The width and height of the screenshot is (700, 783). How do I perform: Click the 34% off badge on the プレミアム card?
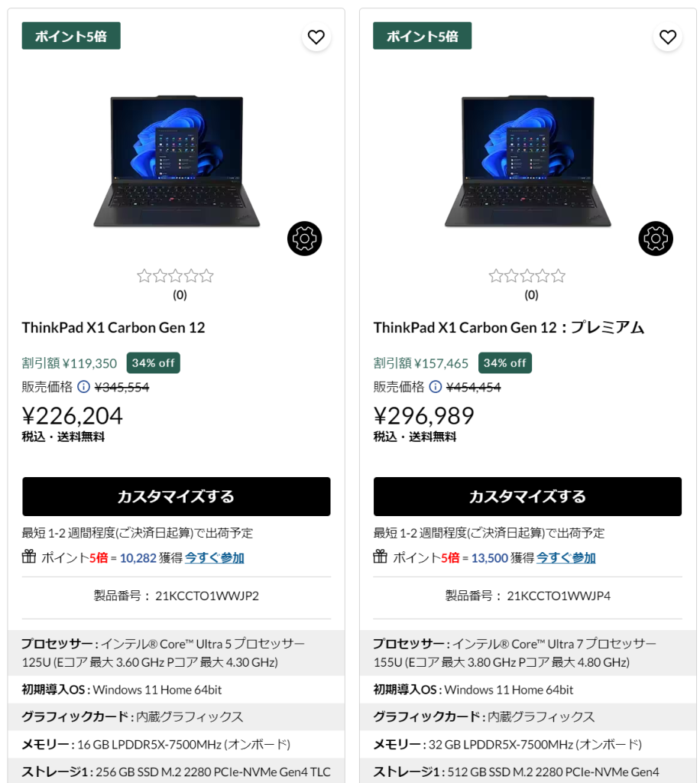tap(505, 363)
